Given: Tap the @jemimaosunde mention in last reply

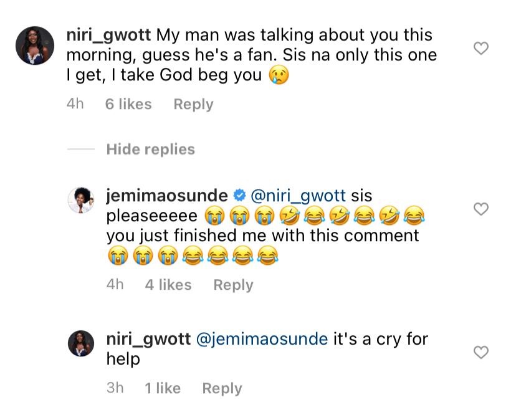Looking at the screenshot, I should (262, 339).
